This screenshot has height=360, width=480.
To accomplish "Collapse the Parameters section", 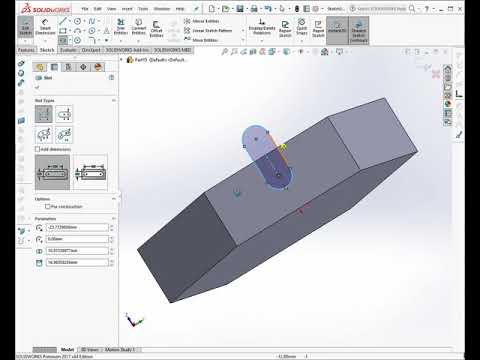I will [114, 219].
